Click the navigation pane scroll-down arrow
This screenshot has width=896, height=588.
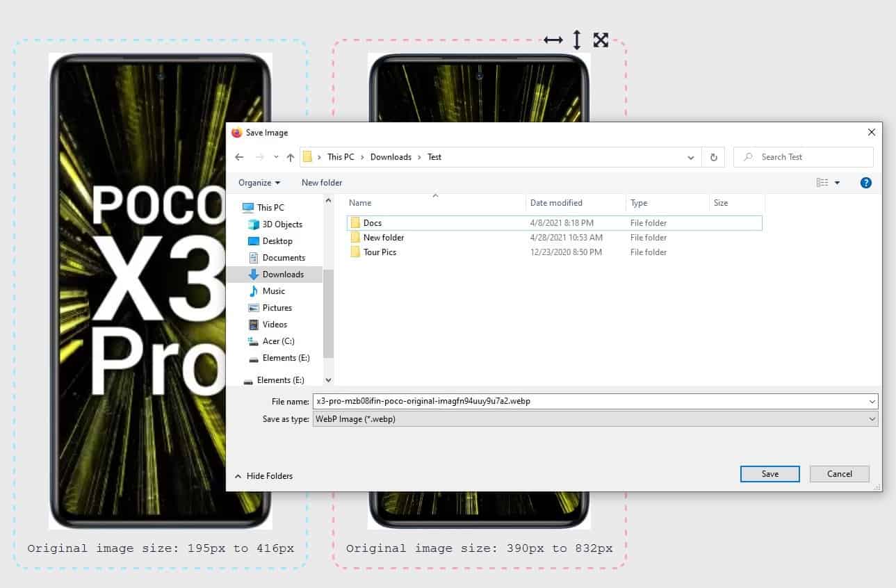329,380
